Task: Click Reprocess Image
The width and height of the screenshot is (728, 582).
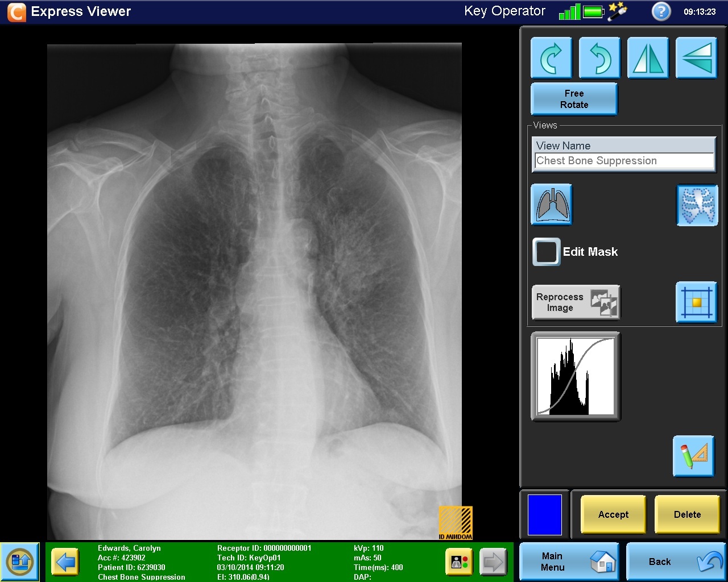Action: (x=576, y=302)
